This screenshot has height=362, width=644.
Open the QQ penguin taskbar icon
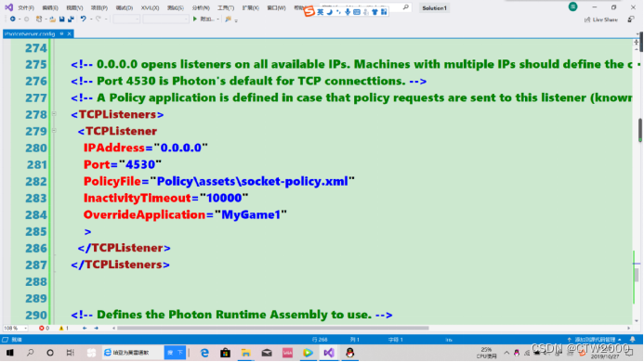pos(350,353)
